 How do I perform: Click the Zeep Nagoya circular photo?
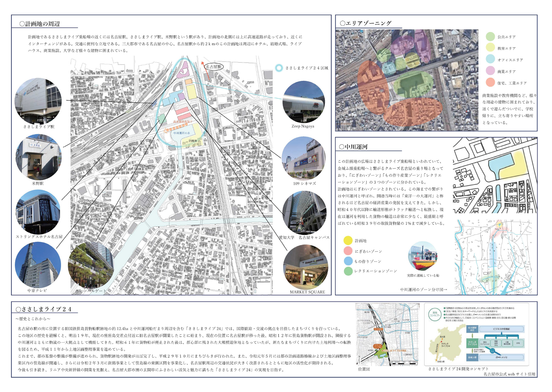click(304, 102)
